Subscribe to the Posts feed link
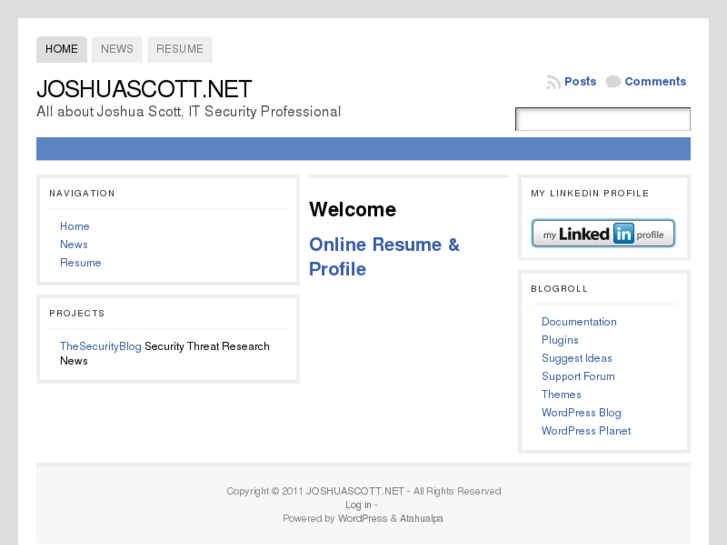The width and height of the screenshot is (727, 545). pyautogui.click(x=580, y=82)
